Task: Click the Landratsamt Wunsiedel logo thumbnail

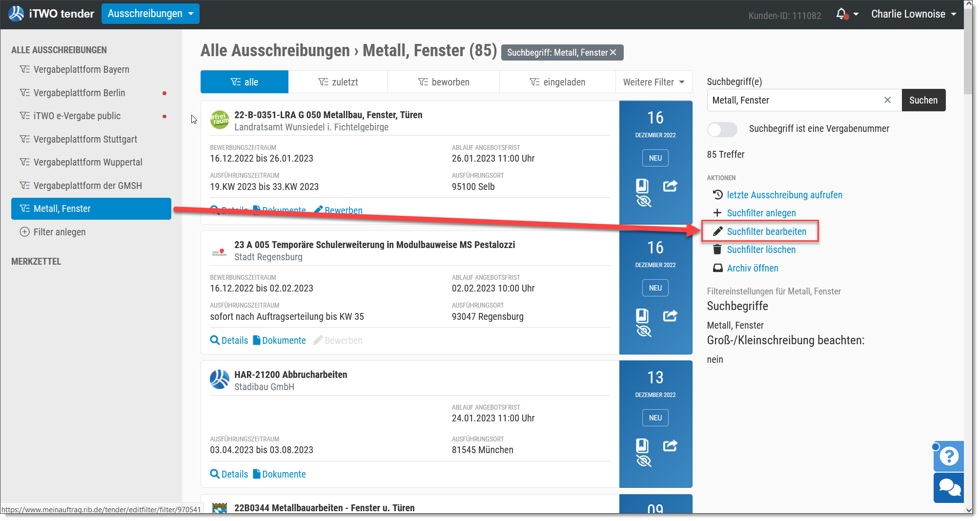Action: 220,120
